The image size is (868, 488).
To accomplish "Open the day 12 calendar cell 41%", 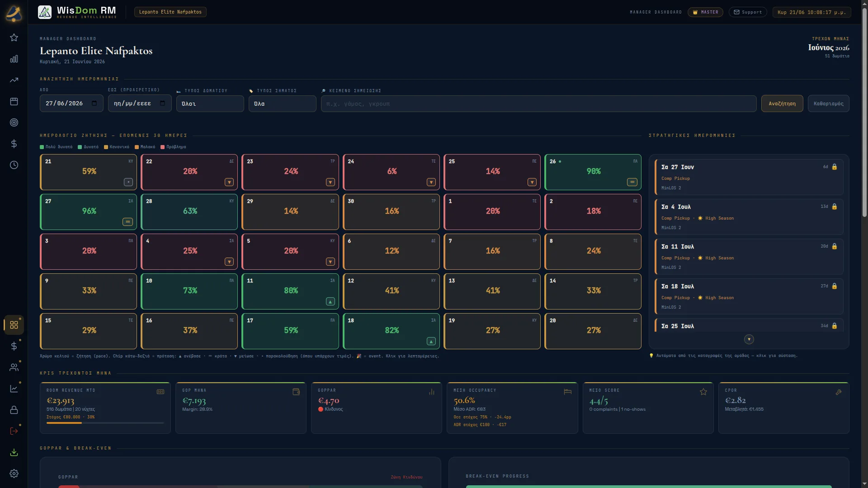I will [x=391, y=291].
